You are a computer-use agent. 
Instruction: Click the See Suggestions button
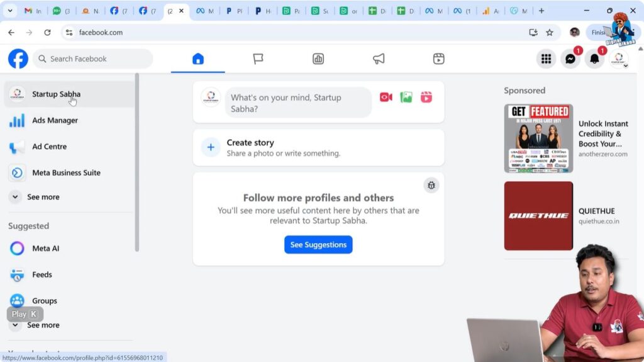click(318, 245)
